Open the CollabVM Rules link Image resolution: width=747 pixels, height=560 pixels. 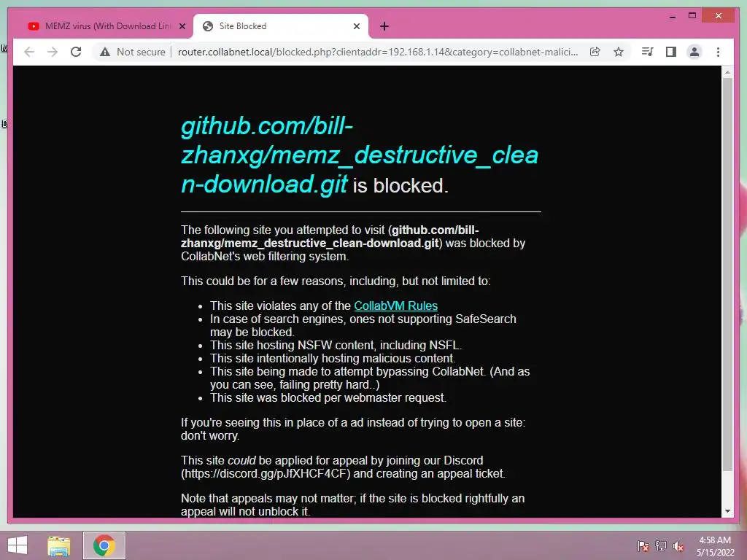point(395,306)
